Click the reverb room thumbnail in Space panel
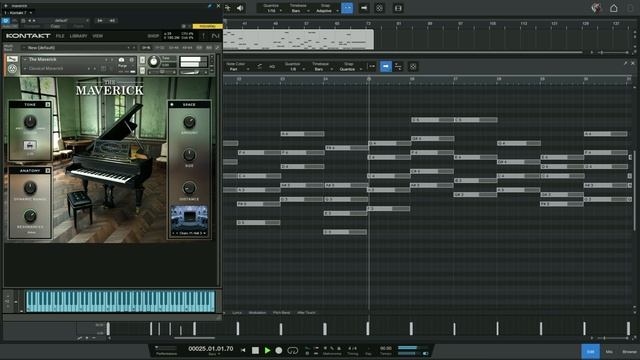 point(189,218)
